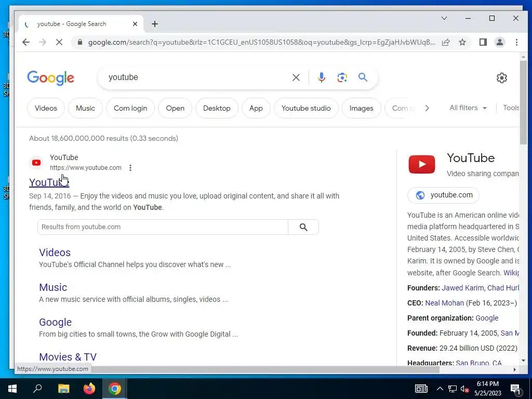Click the scroll down arrow
The image size is (532, 399).
pyautogui.click(x=523, y=361)
